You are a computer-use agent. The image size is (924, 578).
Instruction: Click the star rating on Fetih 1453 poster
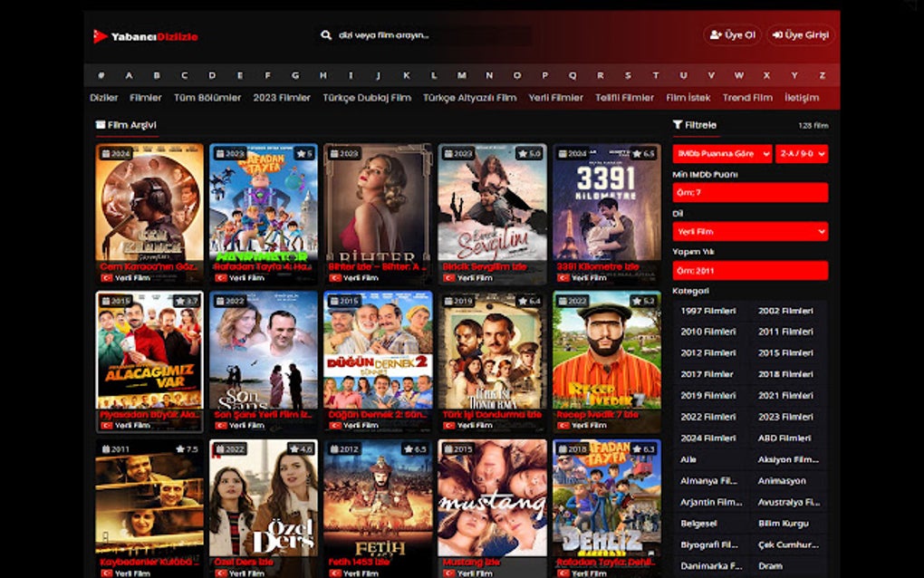click(414, 449)
